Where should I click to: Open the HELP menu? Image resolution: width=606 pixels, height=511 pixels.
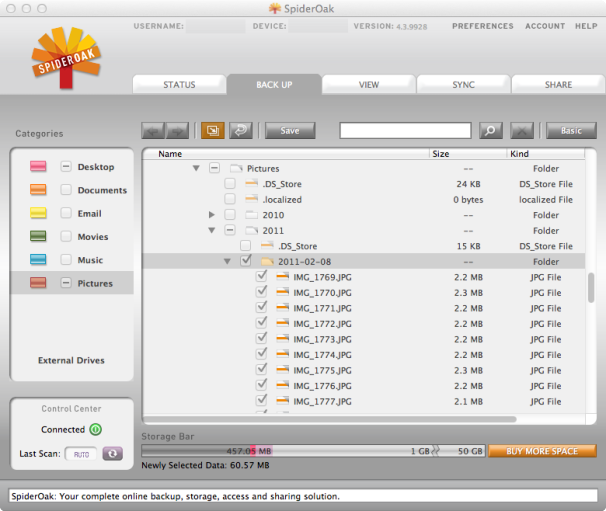(586, 26)
